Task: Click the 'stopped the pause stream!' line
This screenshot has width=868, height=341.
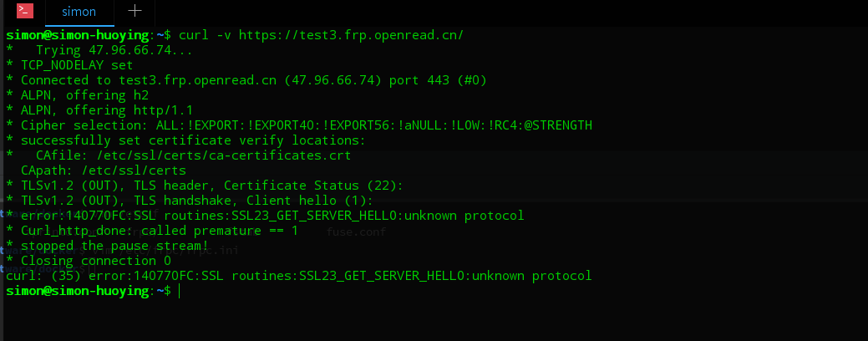Action: point(107,245)
